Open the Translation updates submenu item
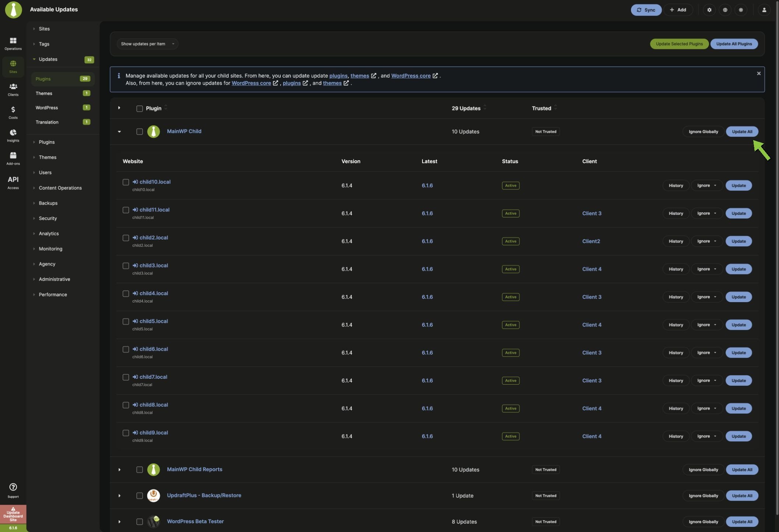779x532 pixels. [x=63, y=122]
